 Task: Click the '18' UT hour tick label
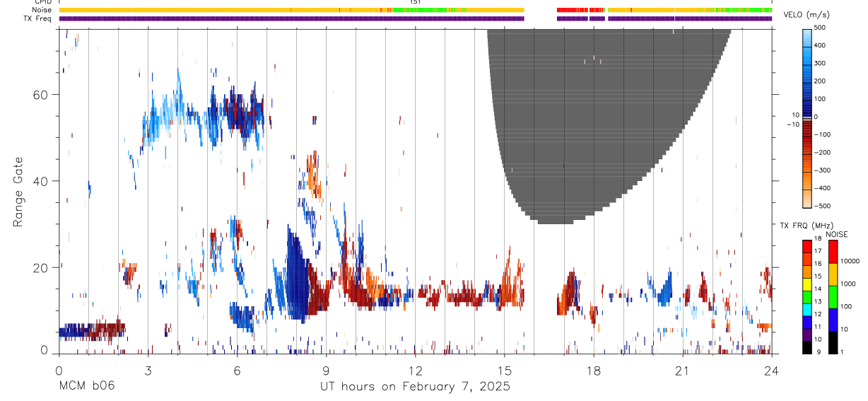(x=594, y=371)
